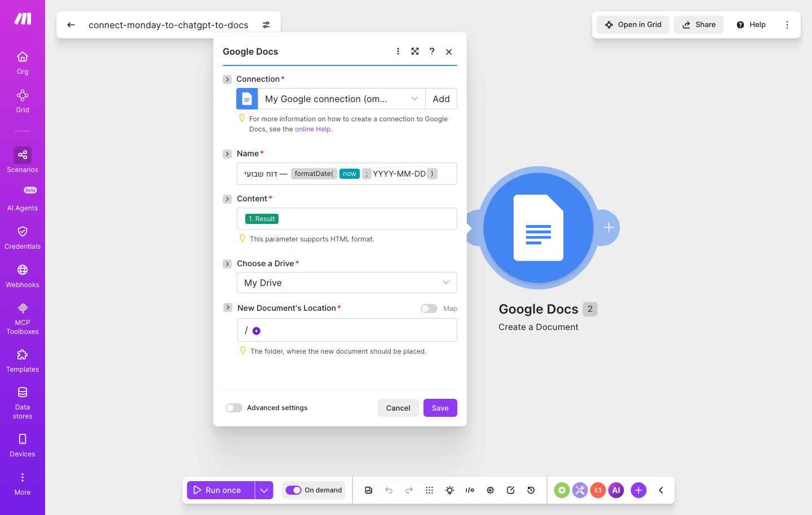The width and height of the screenshot is (812, 515).
Task: Open AI Agents beta section
Action: pos(23,199)
